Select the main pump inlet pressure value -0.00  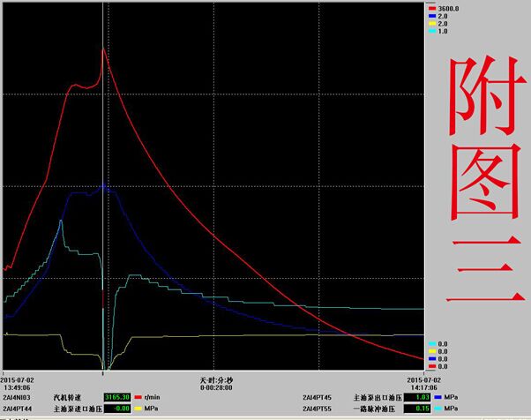118,409
